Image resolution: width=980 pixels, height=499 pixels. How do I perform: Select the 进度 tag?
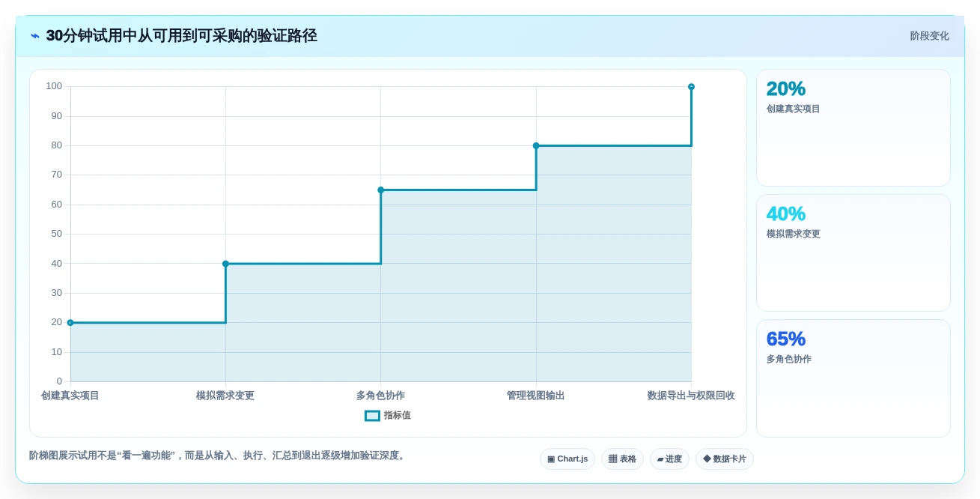pyautogui.click(x=669, y=459)
